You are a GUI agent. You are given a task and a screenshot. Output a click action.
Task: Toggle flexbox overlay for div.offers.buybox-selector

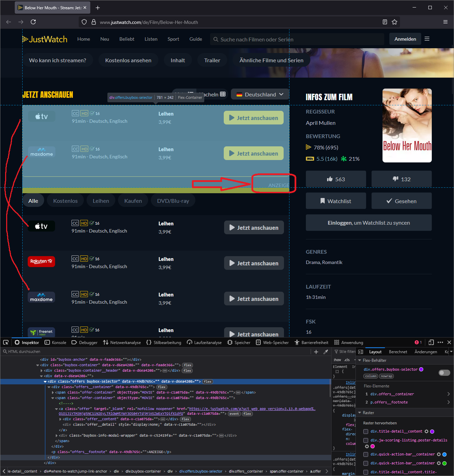[444, 372]
